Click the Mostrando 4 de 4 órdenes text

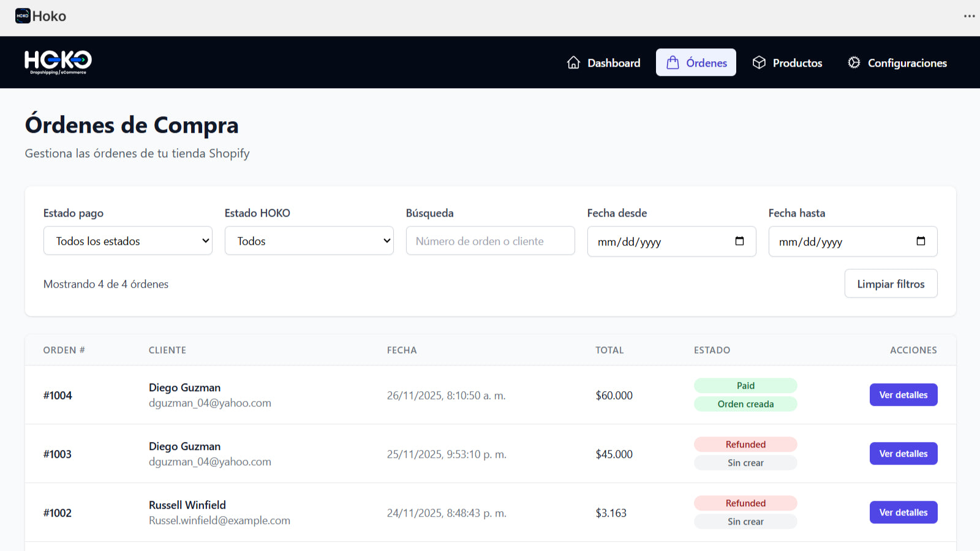[x=106, y=284]
